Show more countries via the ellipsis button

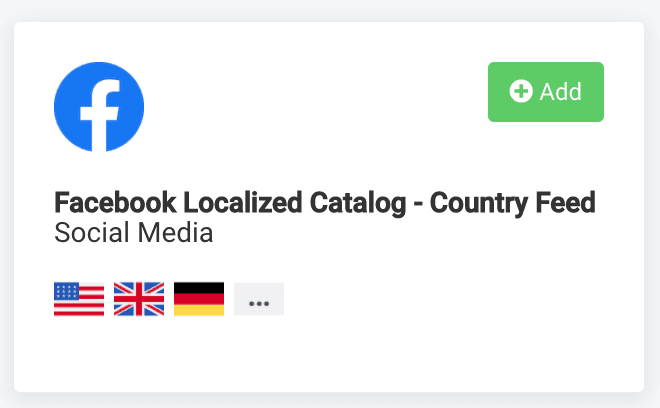[x=259, y=299]
